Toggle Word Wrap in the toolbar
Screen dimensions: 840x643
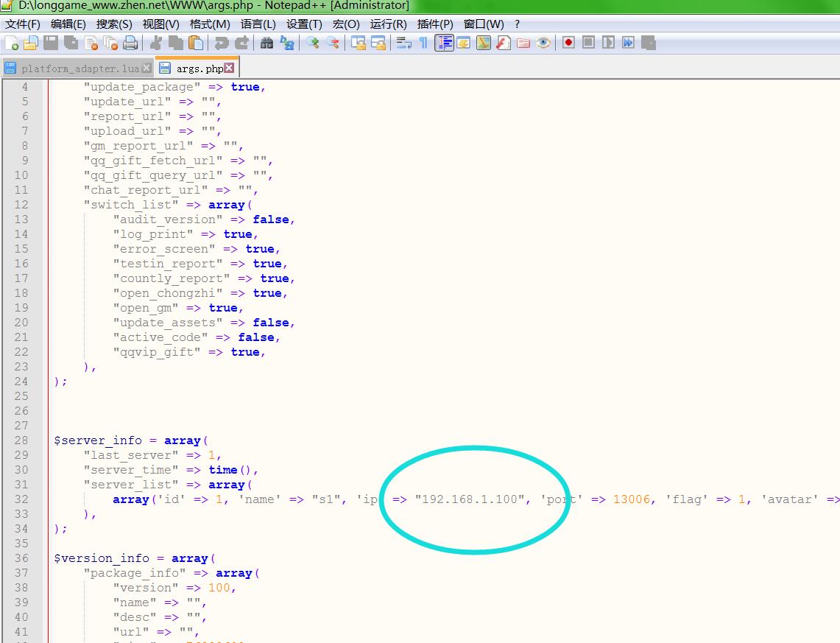(403, 43)
